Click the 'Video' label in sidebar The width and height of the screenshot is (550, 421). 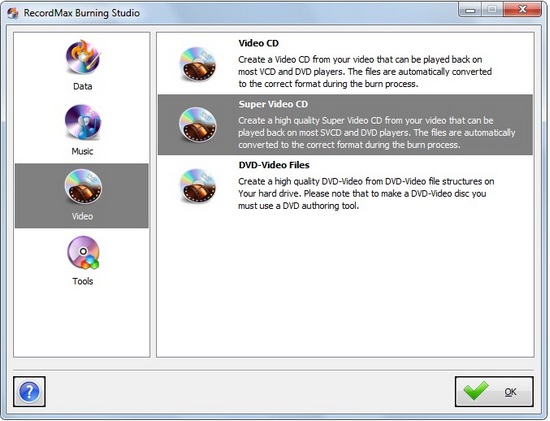(x=82, y=216)
